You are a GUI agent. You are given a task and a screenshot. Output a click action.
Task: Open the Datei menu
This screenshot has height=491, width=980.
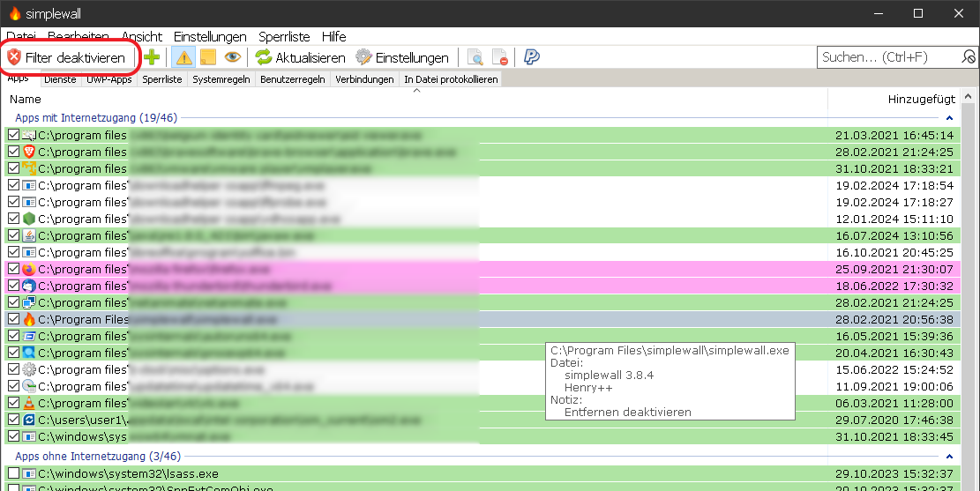[x=20, y=37]
